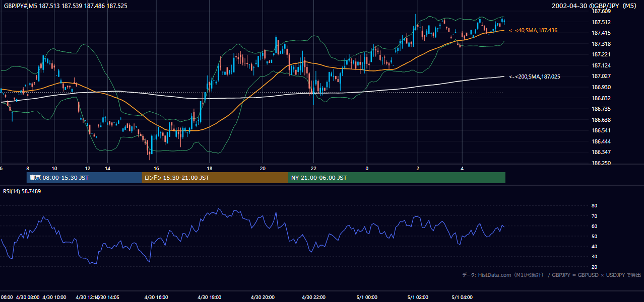
Task: Click price axis label 186.638
Action: pos(601,120)
